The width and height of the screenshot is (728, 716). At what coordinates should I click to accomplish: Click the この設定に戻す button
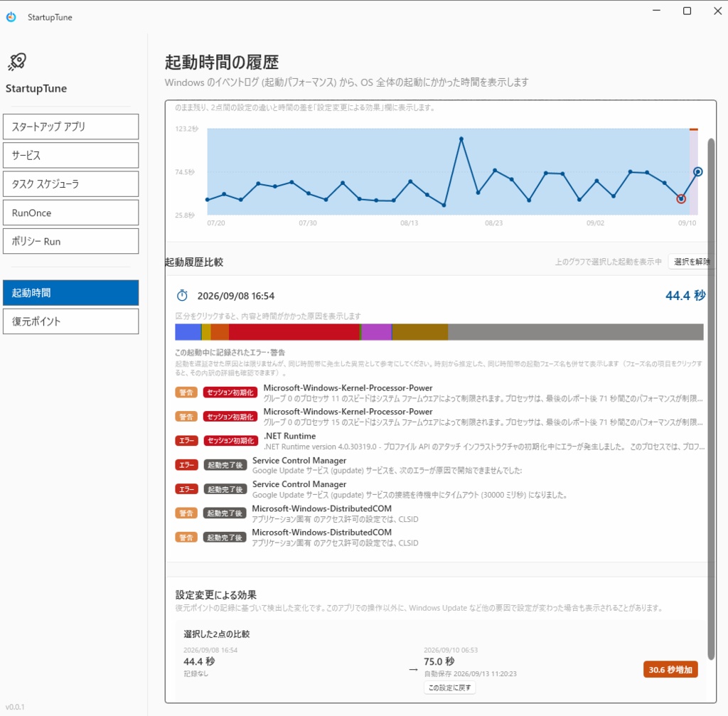(x=449, y=688)
